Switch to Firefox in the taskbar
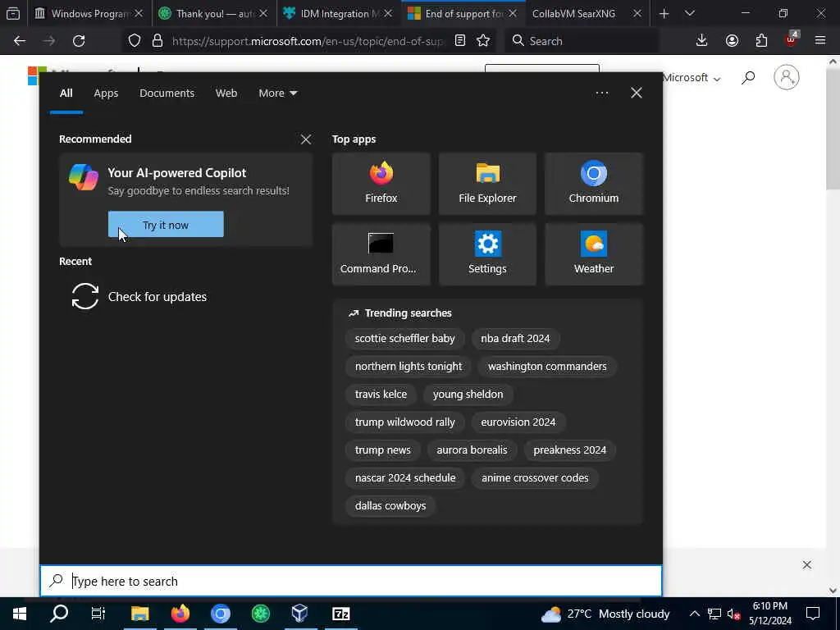 pos(180,614)
